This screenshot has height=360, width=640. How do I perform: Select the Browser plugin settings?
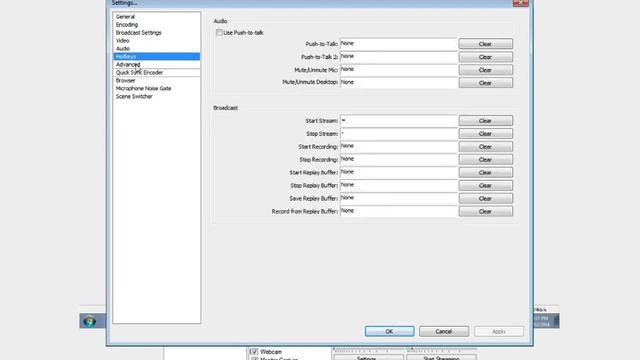(x=156, y=80)
